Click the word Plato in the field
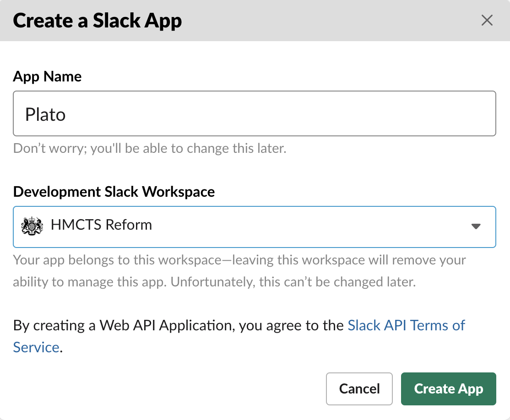Image resolution: width=510 pixels, height=420 pixels. (45, 114)
